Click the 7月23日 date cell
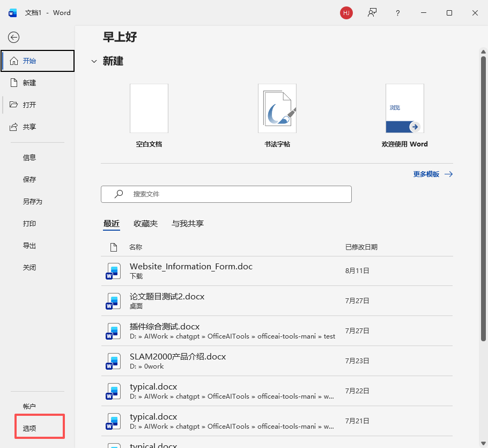The image size is (488, 448). pos(357,361)
